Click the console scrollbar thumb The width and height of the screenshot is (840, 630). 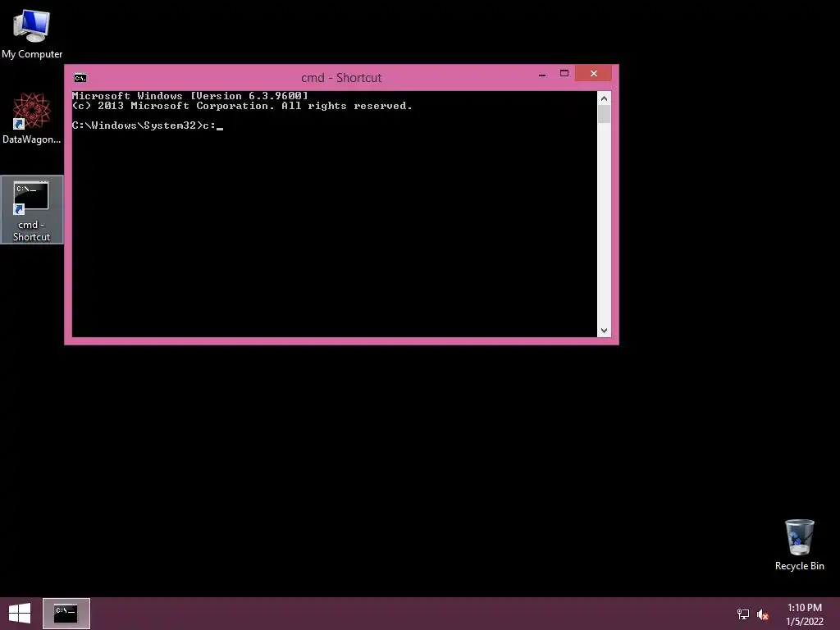click(x=605, y=114)
